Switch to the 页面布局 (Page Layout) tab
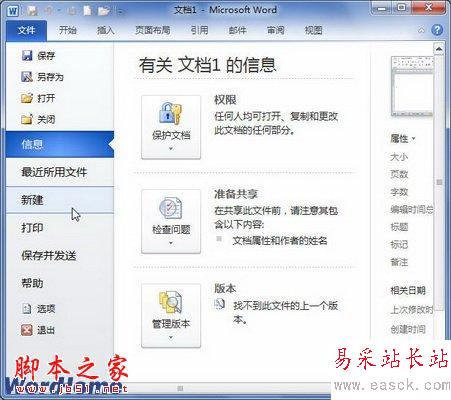This screenshot has height=400, width=451. point(153,30)
